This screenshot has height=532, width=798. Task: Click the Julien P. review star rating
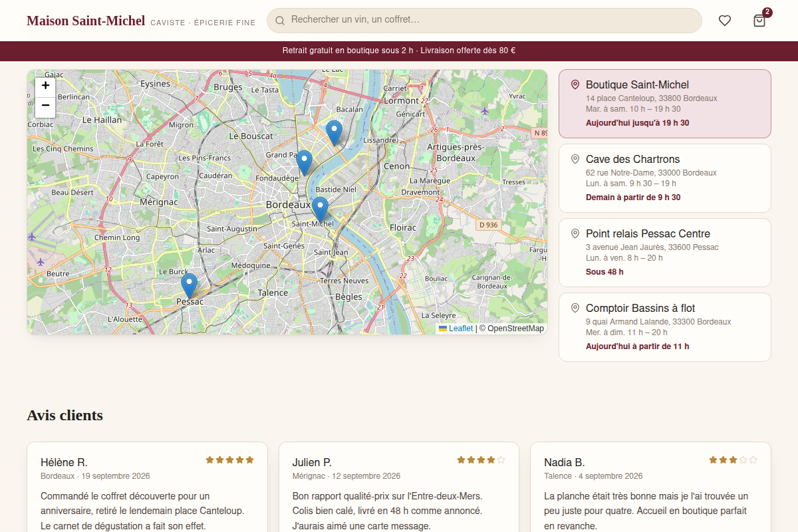(x=481, y=460)
